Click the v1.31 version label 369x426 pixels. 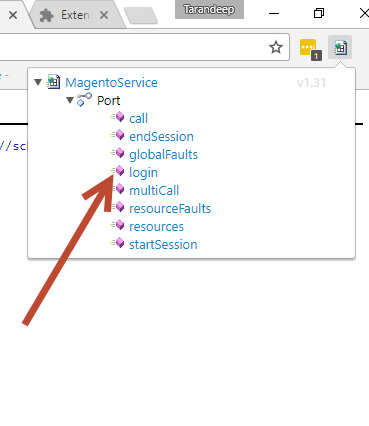tap(311, 83)
